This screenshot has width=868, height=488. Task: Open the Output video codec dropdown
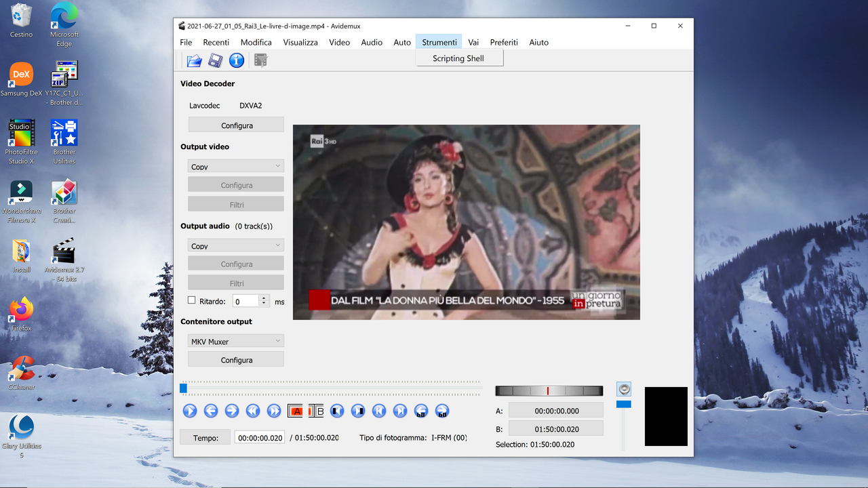[x=236, y=166]
